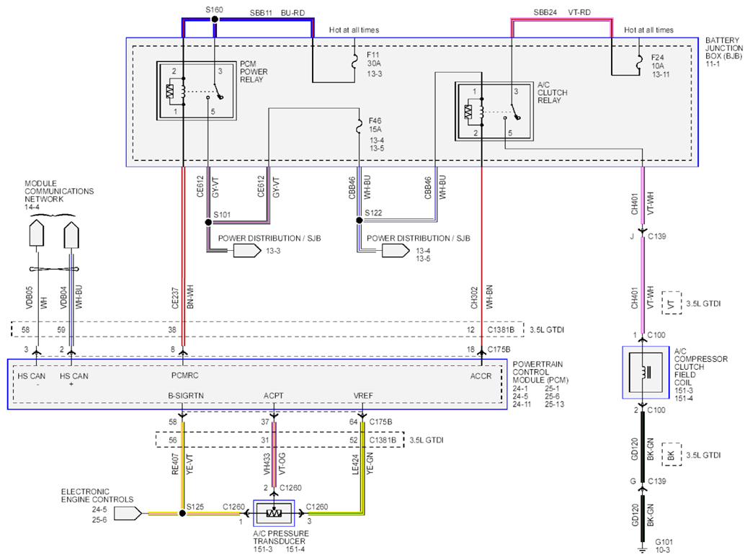Click the A/C pressure transducer resistor symbol
750x560 pixels.
click(x=274, y=514)
